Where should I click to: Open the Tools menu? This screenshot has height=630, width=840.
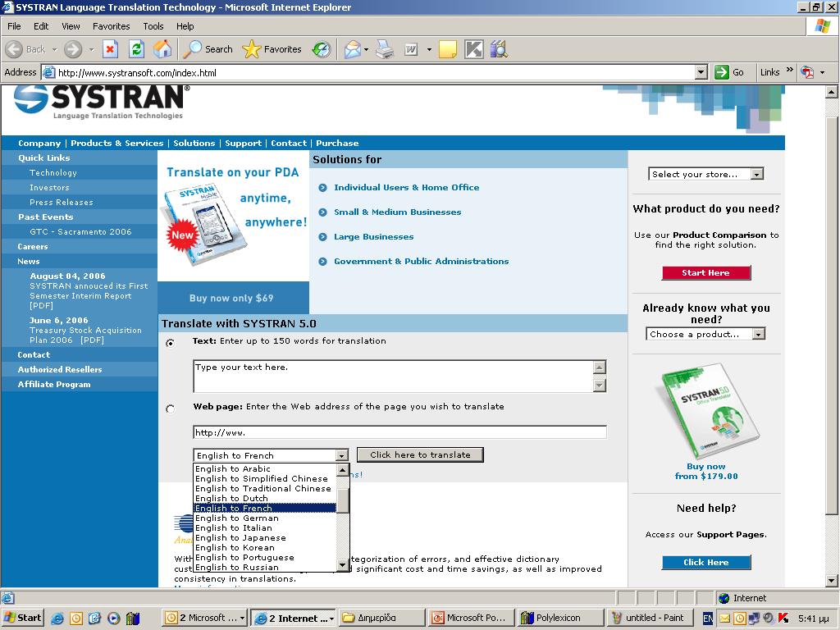[x=153, y=26]
